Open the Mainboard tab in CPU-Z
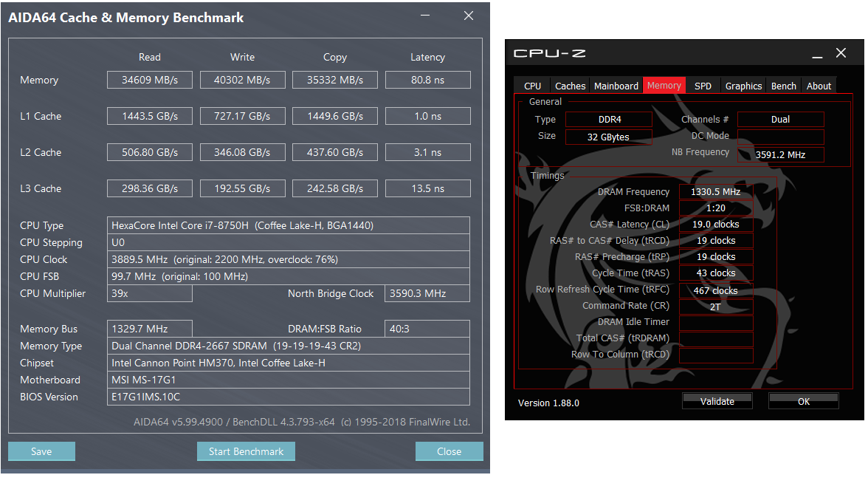868x489 pixels. point(616,86)
